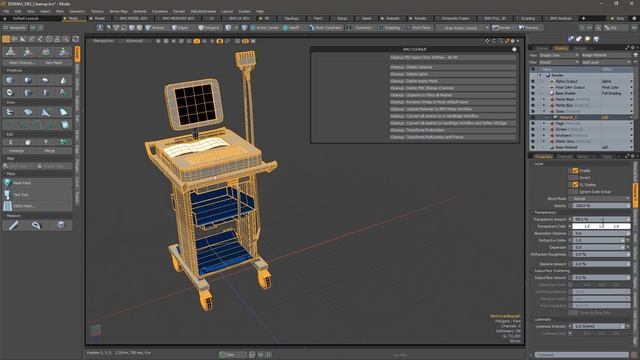Viewport: 640px width, 360px height.
Task: Click the Assign Material button
Action: click(x=606, y=55)
